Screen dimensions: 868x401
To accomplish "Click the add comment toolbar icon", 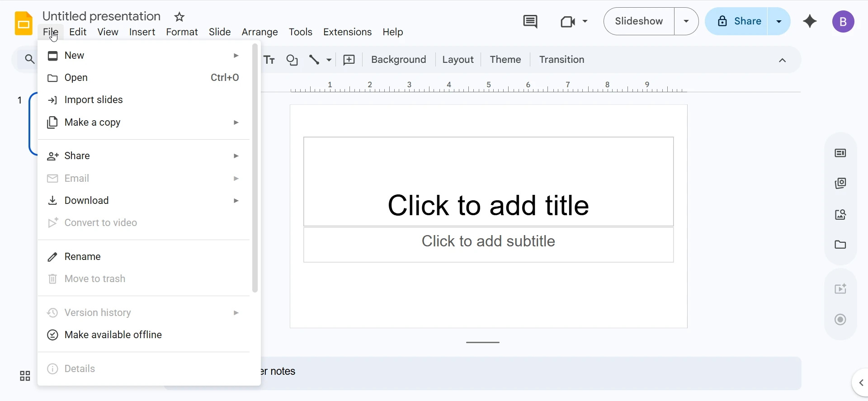I will point(349,60).
